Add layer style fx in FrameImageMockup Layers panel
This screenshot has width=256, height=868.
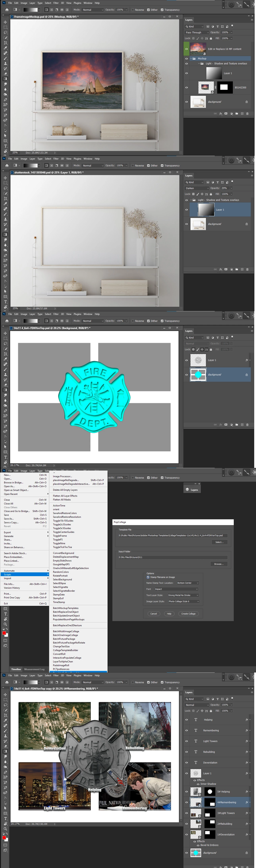tap(221, 114)
